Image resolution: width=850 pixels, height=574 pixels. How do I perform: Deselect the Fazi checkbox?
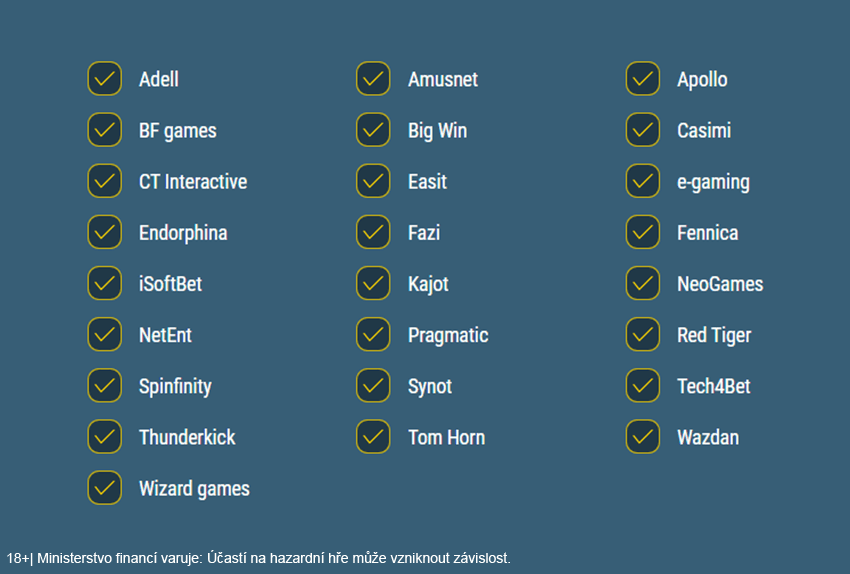373,232
